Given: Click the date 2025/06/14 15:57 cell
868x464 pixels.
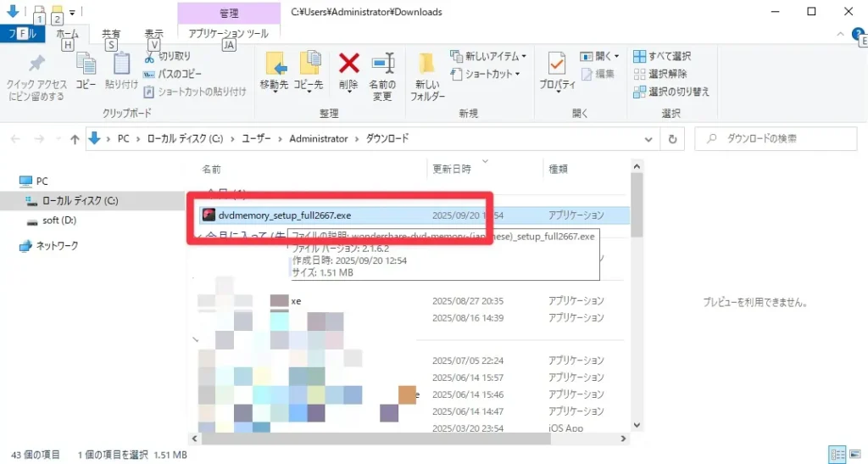Looking at the screenshot, I should point(468,377).
